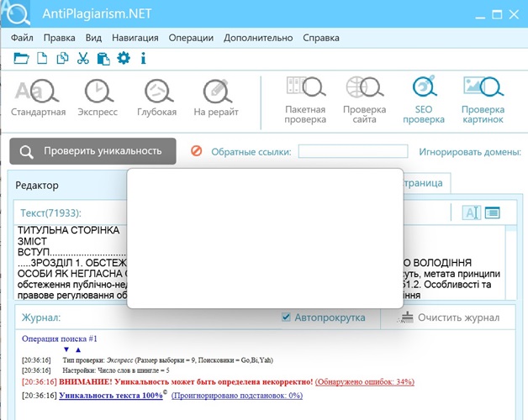Open the Операции menu
This screenshot has width=528, height=420.
(x=191, y=38)
